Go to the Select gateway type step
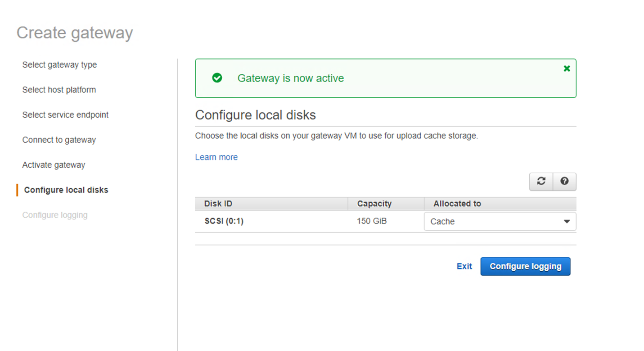The height and width of the screenshot is (351, 644). pos(59,64)
